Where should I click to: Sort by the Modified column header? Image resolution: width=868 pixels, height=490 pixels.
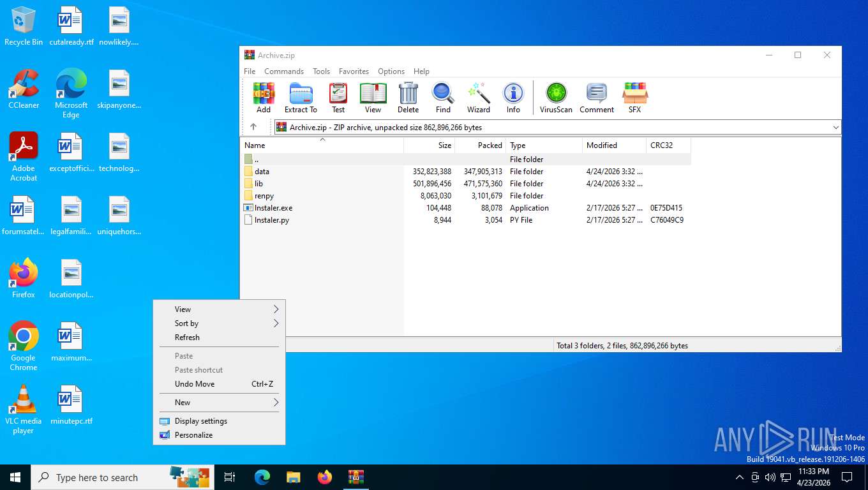(615, 145)
